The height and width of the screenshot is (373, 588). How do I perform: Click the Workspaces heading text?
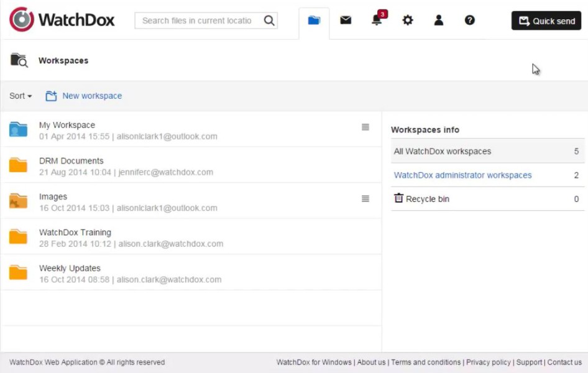point(63,61)
